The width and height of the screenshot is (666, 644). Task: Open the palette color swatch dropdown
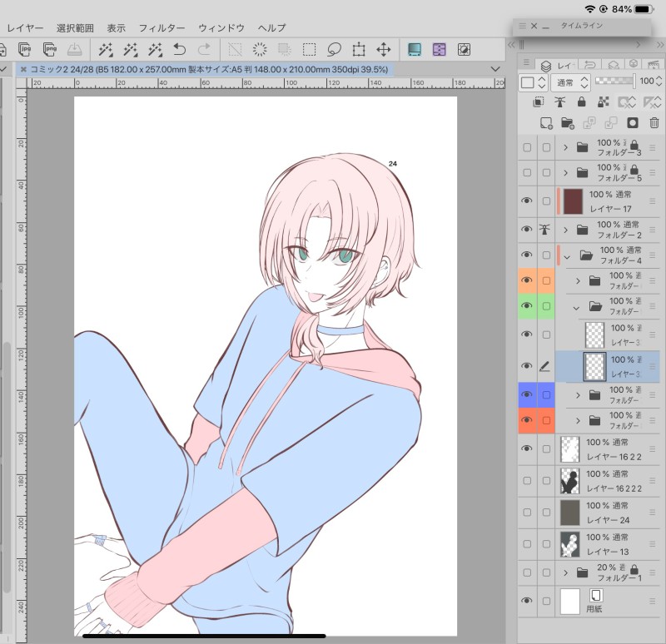(533, 82)
